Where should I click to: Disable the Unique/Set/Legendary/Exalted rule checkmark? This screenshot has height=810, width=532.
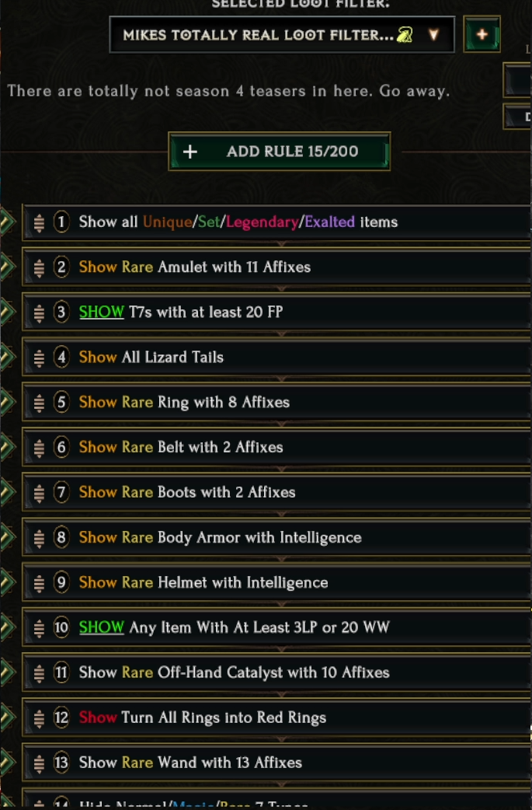click(x=7, y=222)
